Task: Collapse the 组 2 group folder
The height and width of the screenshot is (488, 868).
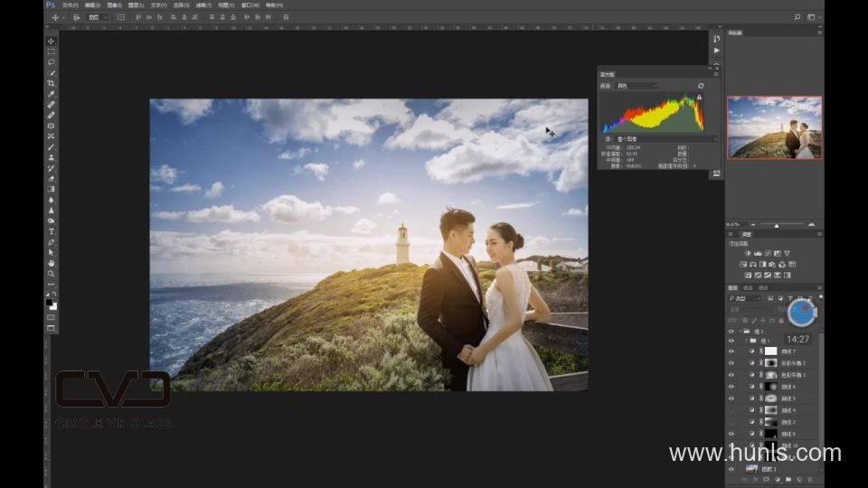Action: [740, 332]
